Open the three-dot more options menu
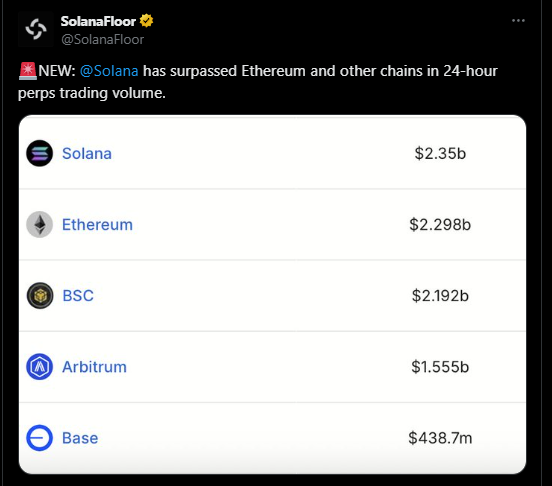The width and height of the screenshot is (552, 486). point(518,21)
